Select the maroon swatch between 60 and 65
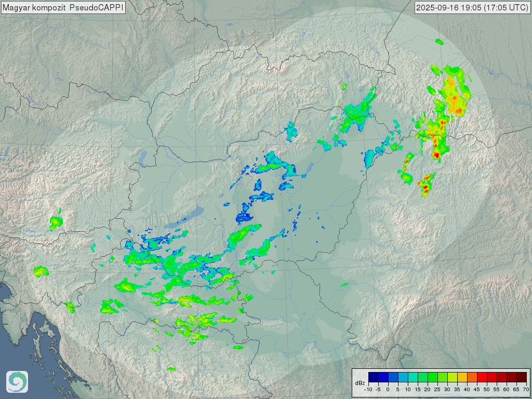Image resolution: width=532 pixels, height=399 pixels. (x=512, y=377)
